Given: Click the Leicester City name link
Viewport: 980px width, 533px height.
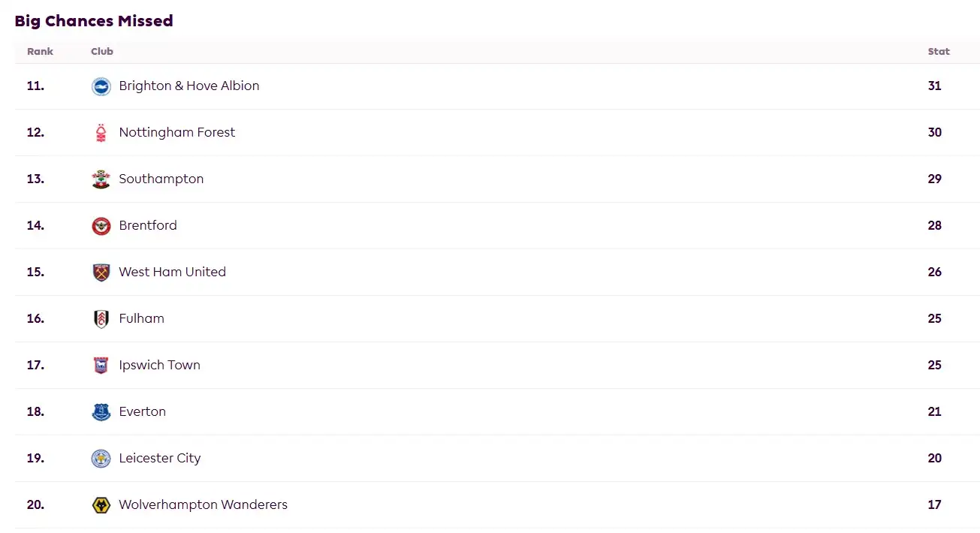Looking at the screenshot, I should coord(159,458).
